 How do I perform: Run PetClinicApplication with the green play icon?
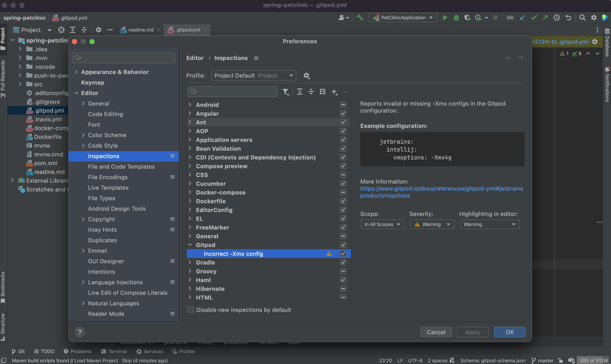tap(445, 18)
